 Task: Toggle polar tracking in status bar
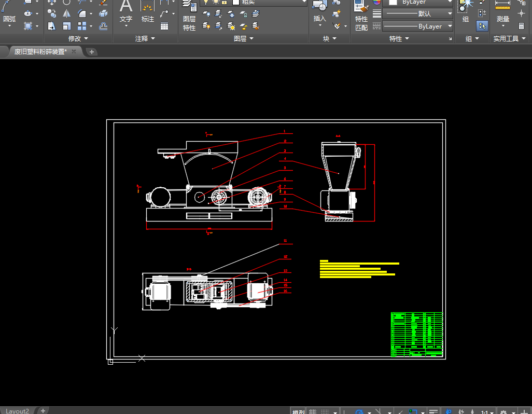tap(359, 411)
